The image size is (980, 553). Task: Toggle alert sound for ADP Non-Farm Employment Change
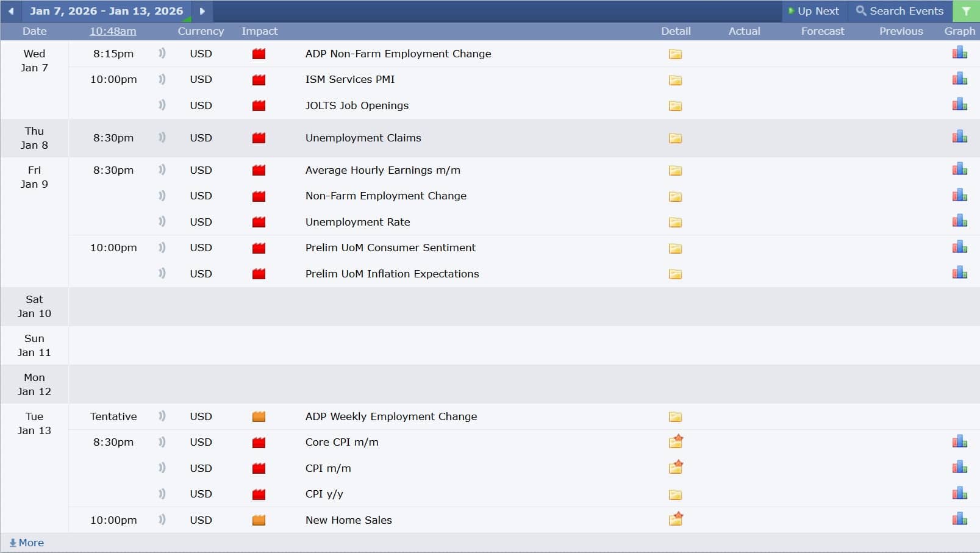click(162, 54)
